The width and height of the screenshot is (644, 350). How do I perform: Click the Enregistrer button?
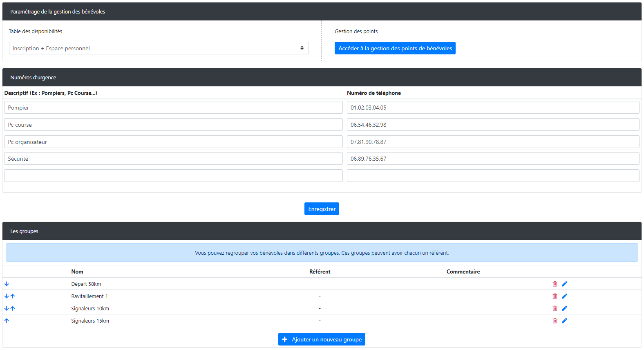click(322, 209)
